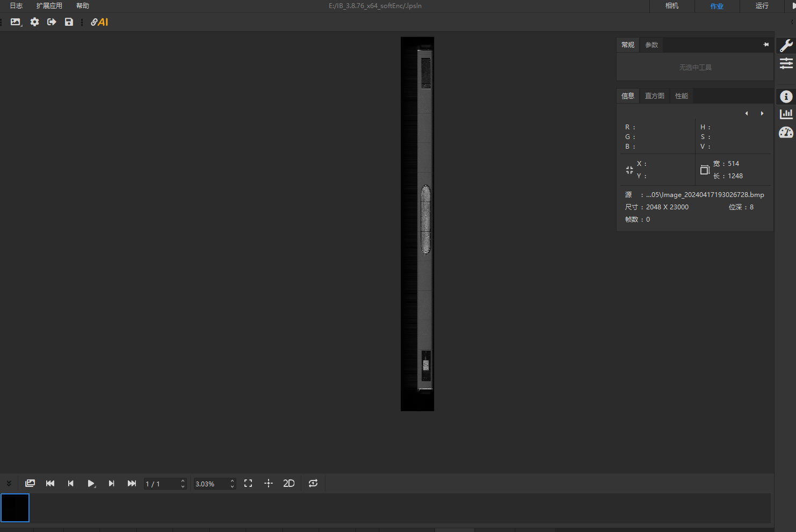
Task: Open the 扩展应用 menu
Action: pos(49,6)
